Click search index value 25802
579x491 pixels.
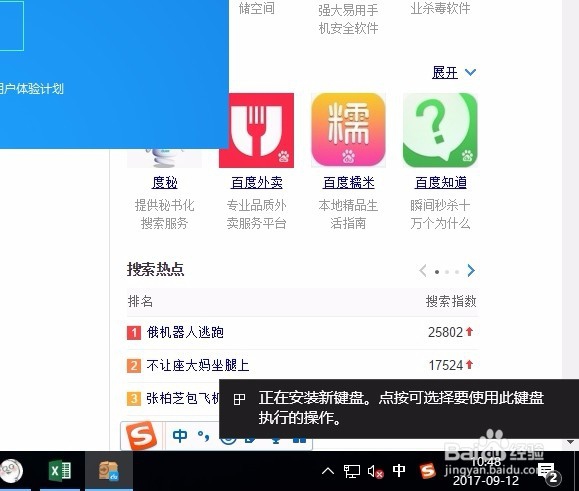(x=445, y=332)
